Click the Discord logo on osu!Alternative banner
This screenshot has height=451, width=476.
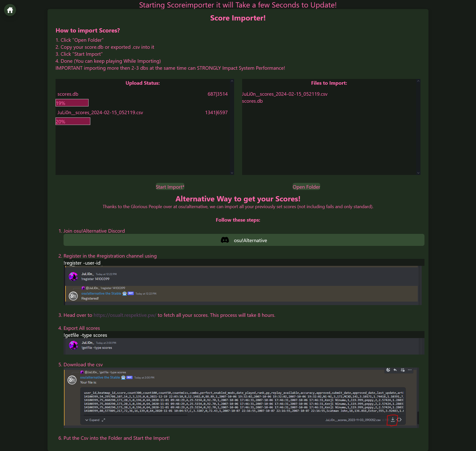coord(225,240)
